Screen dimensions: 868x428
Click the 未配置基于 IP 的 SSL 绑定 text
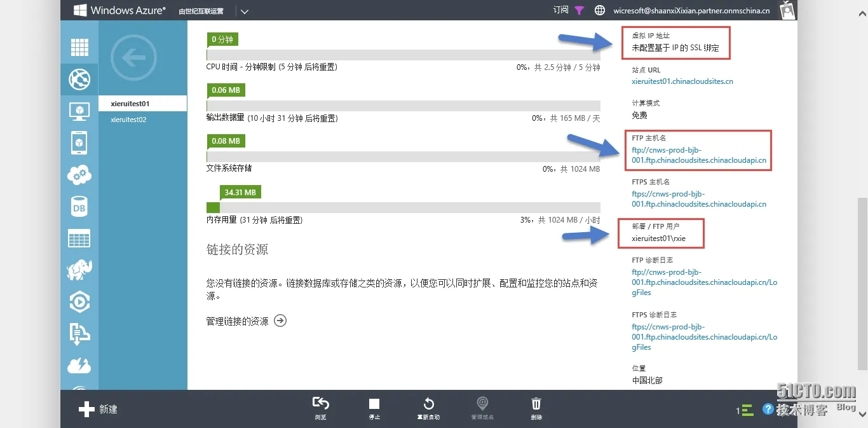(x=675, y=48)
